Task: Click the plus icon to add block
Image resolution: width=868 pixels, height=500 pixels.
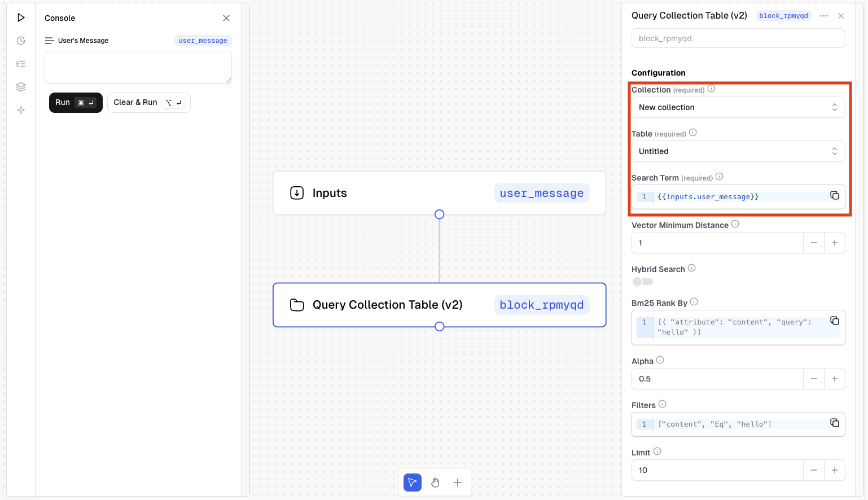Action: click(458, 483)
